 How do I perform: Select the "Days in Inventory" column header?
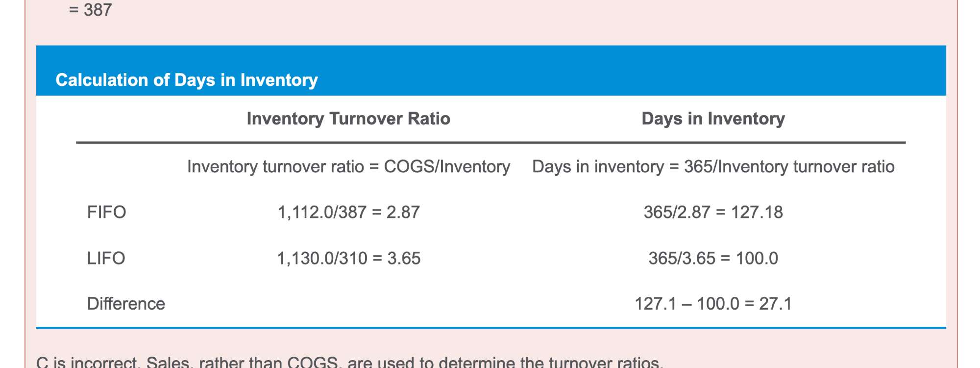(713, 119)
